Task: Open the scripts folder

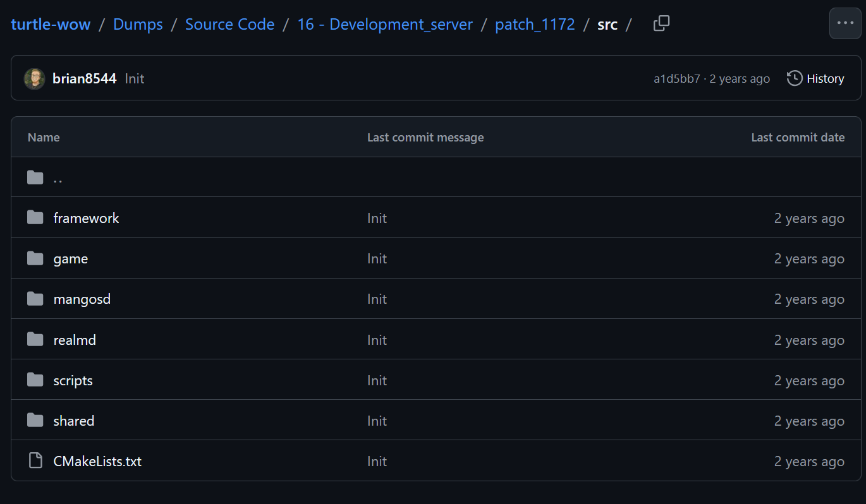Action: [73, 380]
